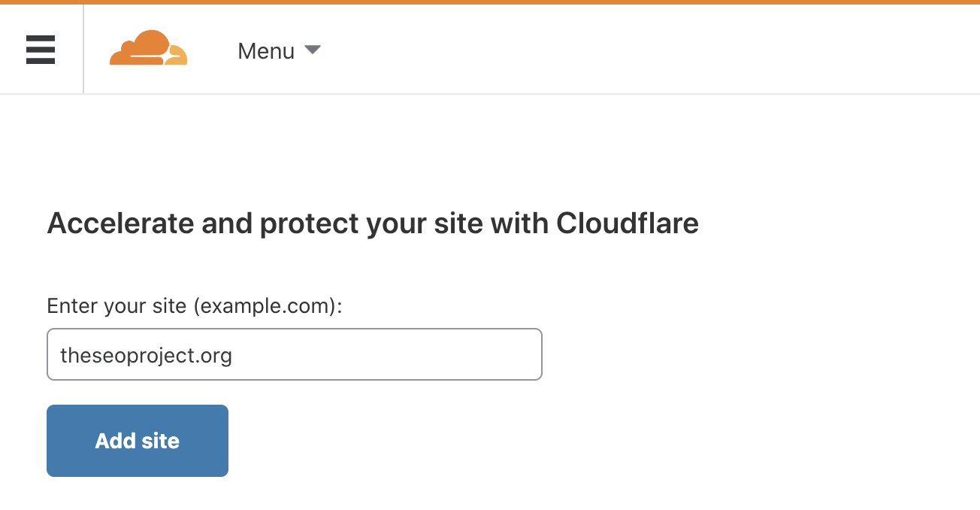Submit theseoproject.org with Add site
Viewport: 980px width, 510px height.
tap(137, 441)
